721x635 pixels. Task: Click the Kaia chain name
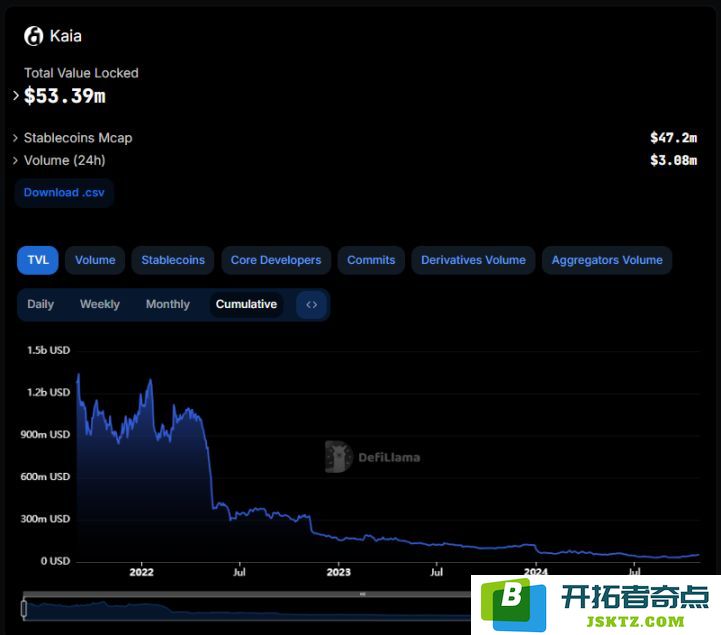click(66, 36)
